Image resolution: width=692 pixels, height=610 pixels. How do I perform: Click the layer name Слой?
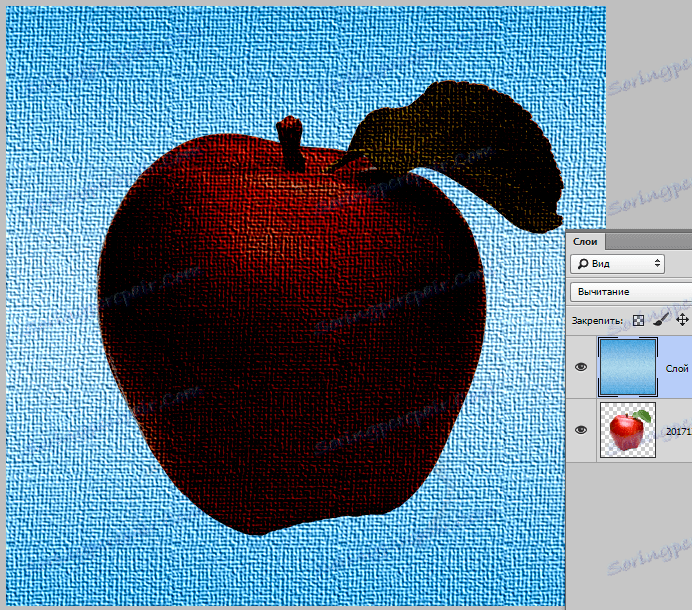677,368
